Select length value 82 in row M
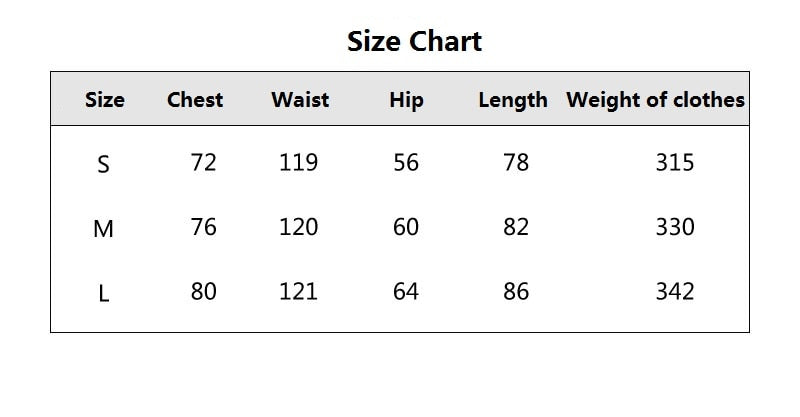Screen dimensions: 800x417 coord(516,227)
